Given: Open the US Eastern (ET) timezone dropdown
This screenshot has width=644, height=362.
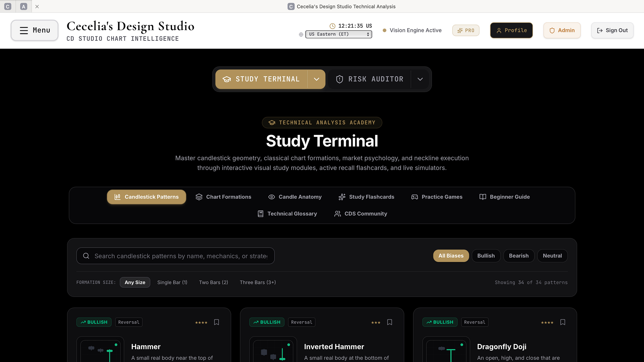Looking at the screenshot, I should (339, 34).
